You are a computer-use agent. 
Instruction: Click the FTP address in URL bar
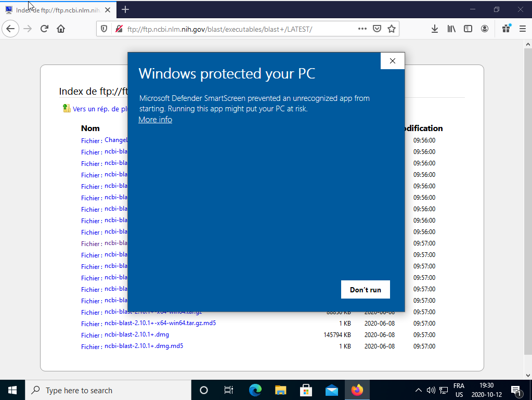coord(219,29)
